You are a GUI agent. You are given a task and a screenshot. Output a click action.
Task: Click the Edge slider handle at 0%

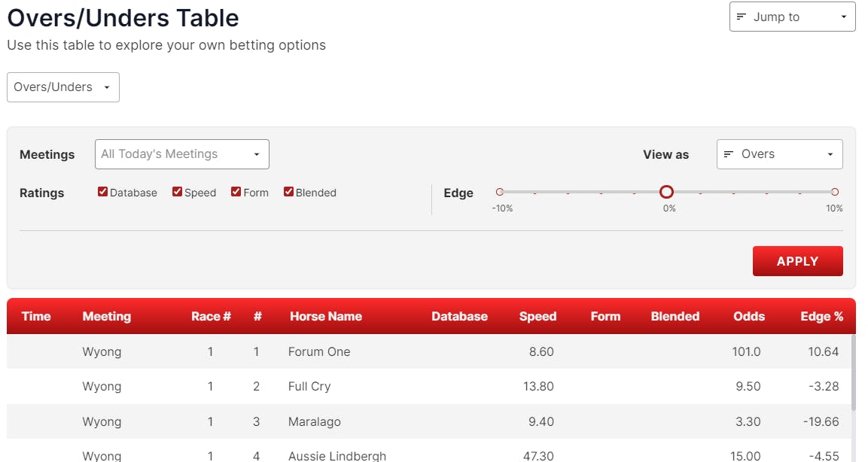coord(666,192)
